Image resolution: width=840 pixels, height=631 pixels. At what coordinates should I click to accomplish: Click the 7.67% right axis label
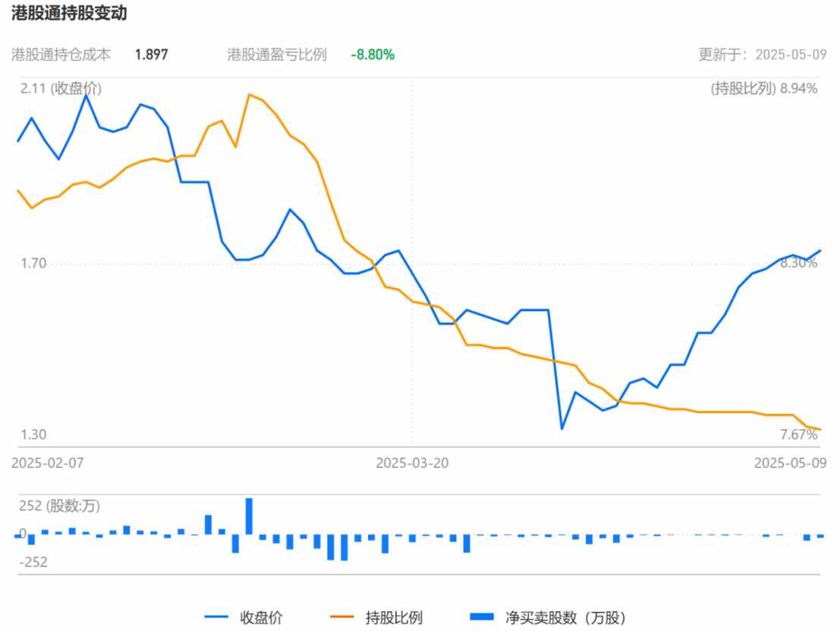point(799,434)
